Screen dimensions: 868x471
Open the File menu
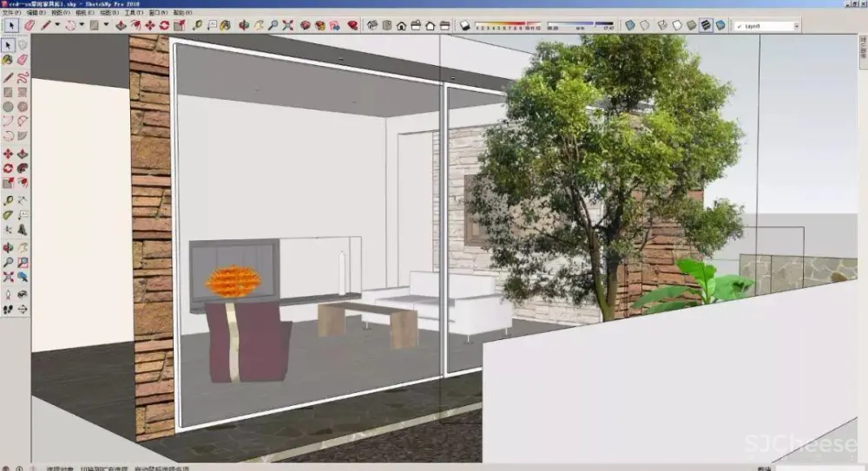(7, 13)
